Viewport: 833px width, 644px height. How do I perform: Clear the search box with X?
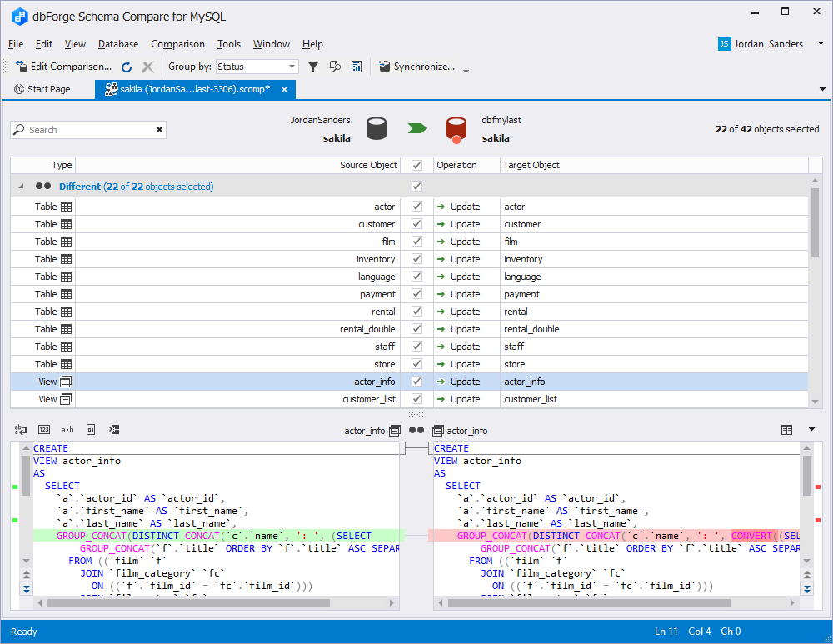click(159, 130)
